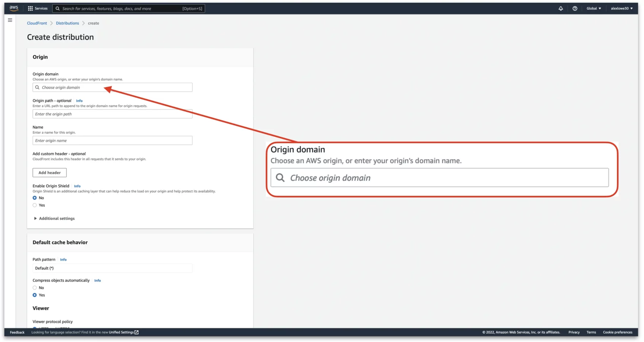Open Info for Compress objects automatically
644x342 pixels.
pos(97,280)
